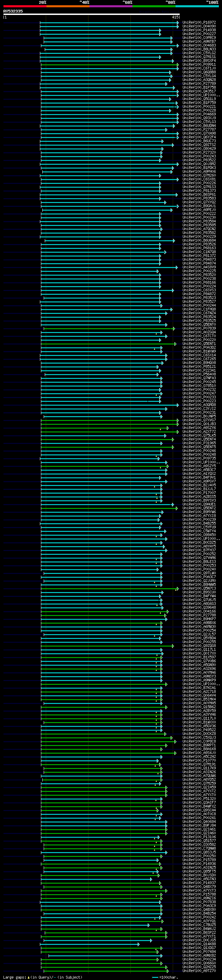Screen dimensions: 222x980
Task: Open hit UniRef100_B8LN33
Action: [x=199, y=49]
